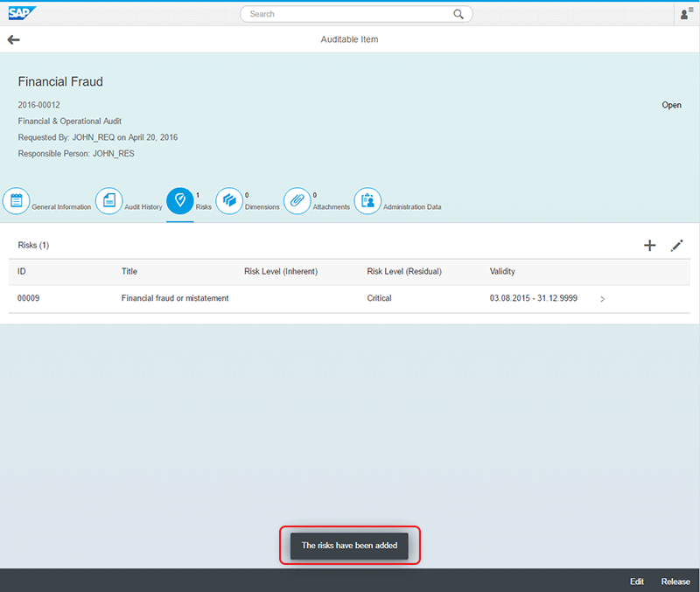Click in the Search input field
Image resolution: width=700 pixels, height=592 pixels.
tap(350, 14)
